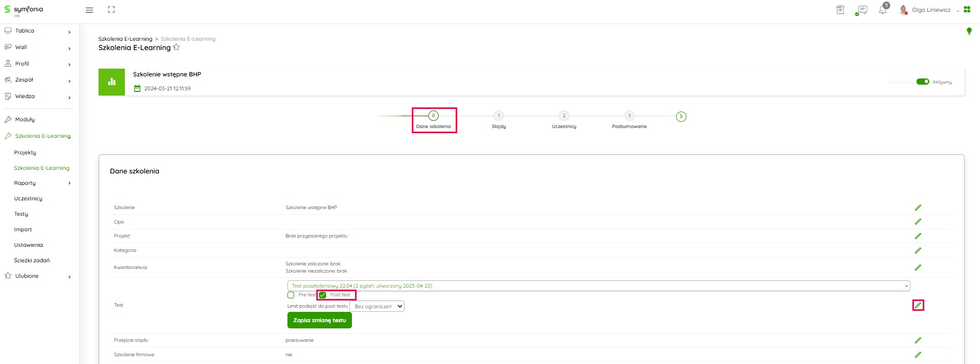Click the hamburger menu icon
The image size is (980, 364).
(x=89, y=10)
